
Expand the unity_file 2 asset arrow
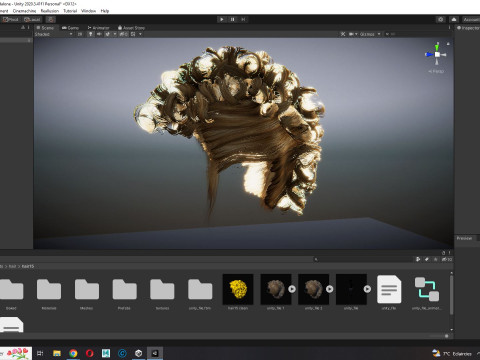pyautogui.click(x=330, y=289)
